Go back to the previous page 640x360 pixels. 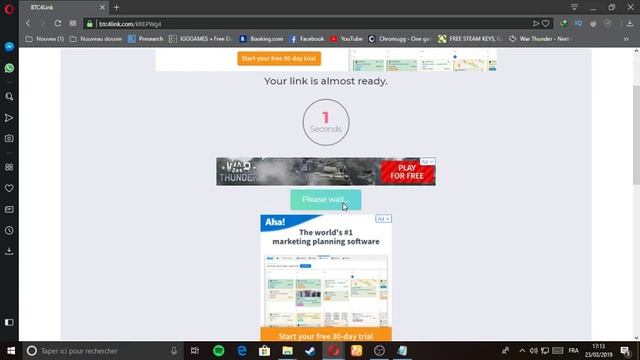28,24
